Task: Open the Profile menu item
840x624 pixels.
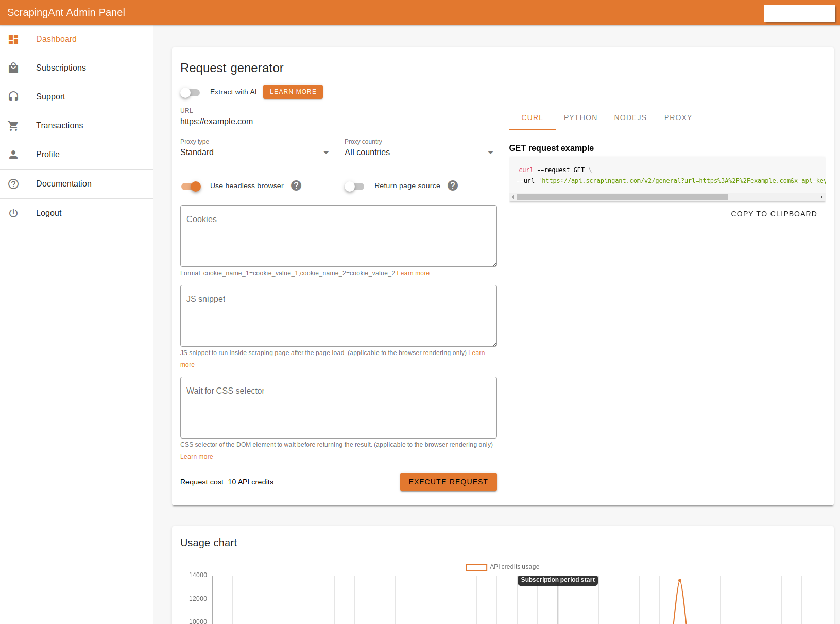Action: point(77,155)
